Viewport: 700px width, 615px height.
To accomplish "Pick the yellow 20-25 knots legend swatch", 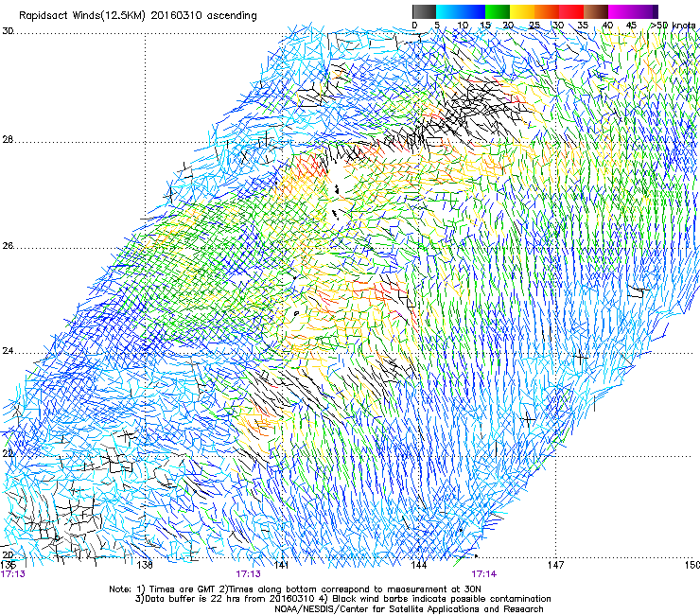I will 522,11.
